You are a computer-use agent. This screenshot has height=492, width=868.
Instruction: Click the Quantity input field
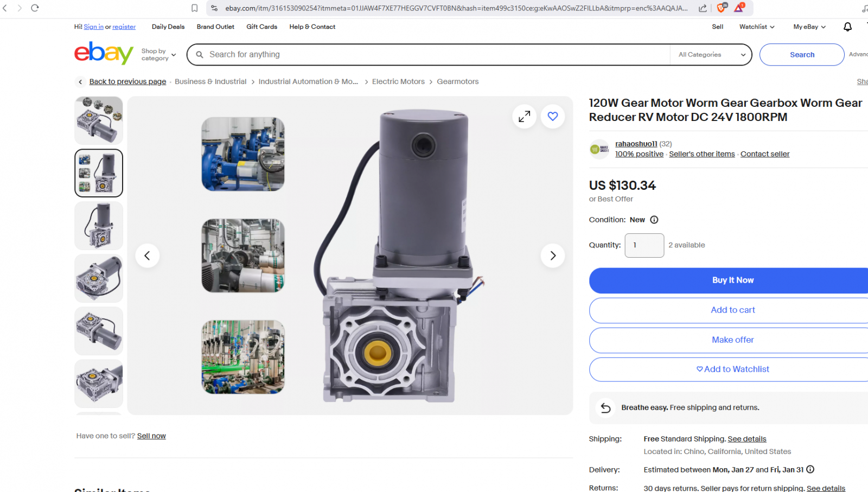tap(644, 245)
